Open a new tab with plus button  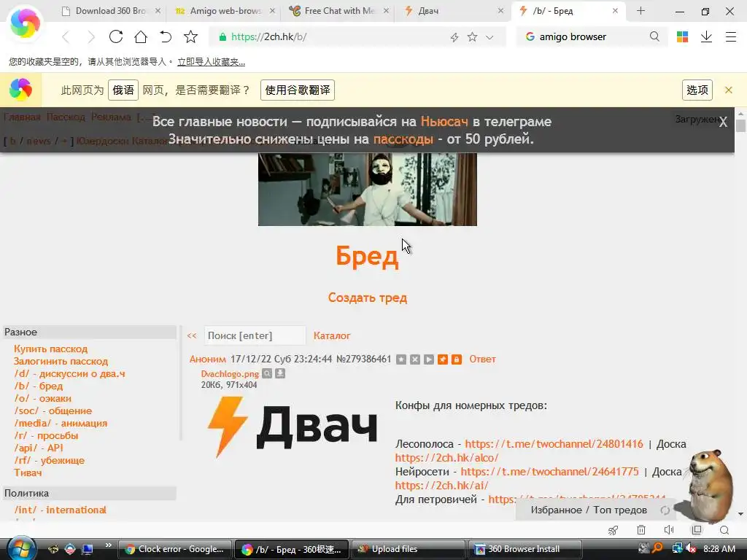(x=640, y=10)
